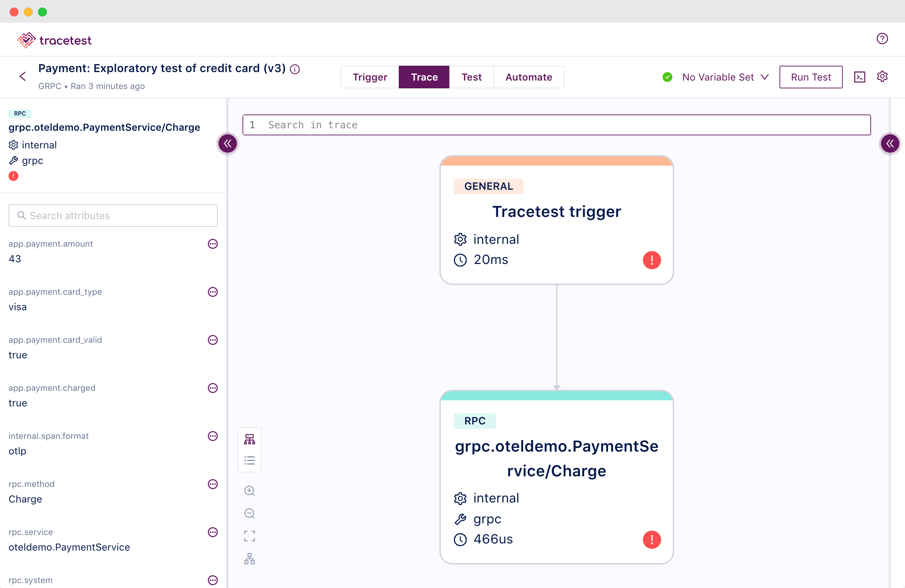Open actions for app.payment.card_type attribute
This screenshot has width=905, height=588.
pyautogui.click(x=212, y=292)
